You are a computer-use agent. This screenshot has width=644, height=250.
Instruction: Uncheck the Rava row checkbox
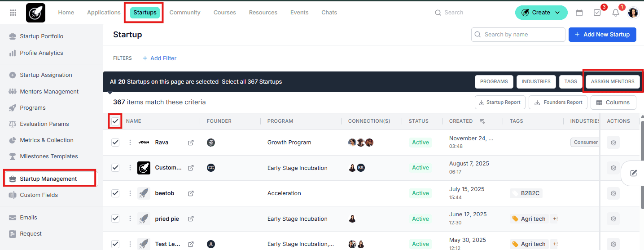115,143
